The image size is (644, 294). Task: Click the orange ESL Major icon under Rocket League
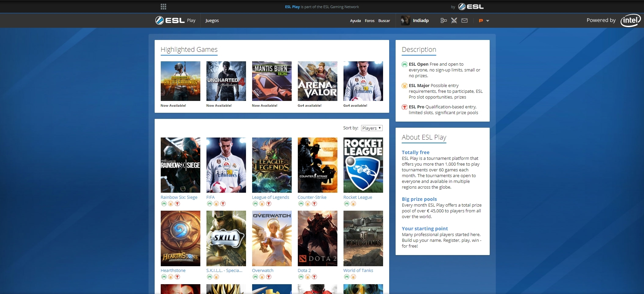click(353, 204)
